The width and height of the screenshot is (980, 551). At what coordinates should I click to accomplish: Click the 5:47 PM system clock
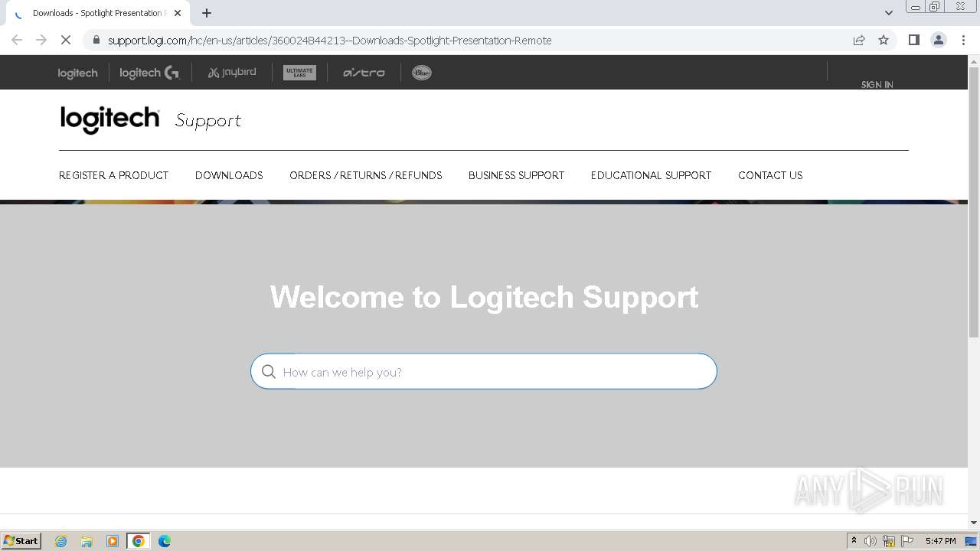pyautogui.click(x=940, y=541)
